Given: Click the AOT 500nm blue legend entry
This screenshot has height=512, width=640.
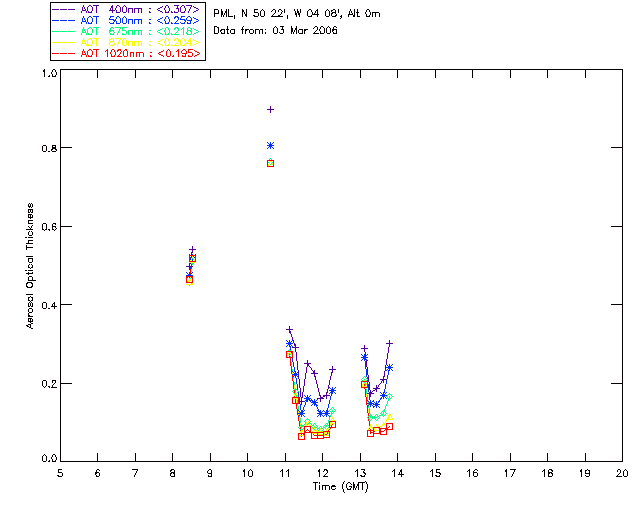Looking at the screenshot, I should pos(127,20).
